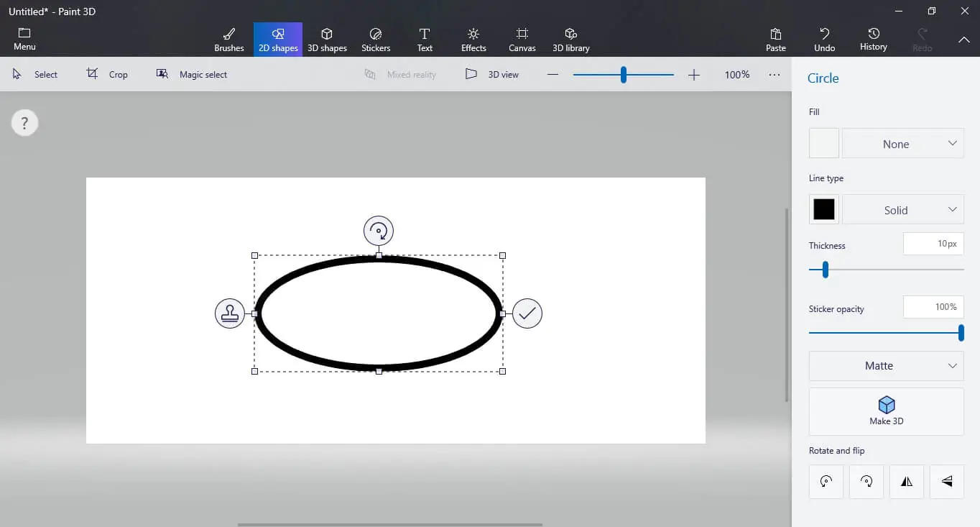Open the Stickers tab
This screenshot has width=980, height=527.
[376, 40]
